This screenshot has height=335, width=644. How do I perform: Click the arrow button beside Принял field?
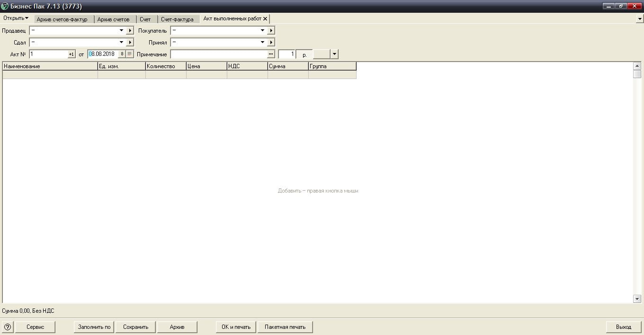(x=271, y=43)
